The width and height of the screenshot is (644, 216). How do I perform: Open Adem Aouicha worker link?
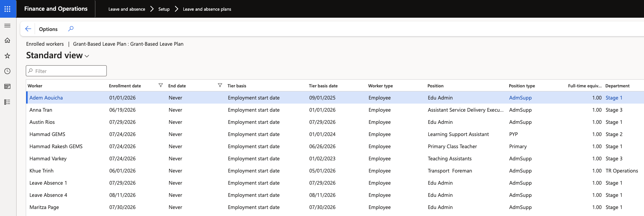tap(46, 98)
